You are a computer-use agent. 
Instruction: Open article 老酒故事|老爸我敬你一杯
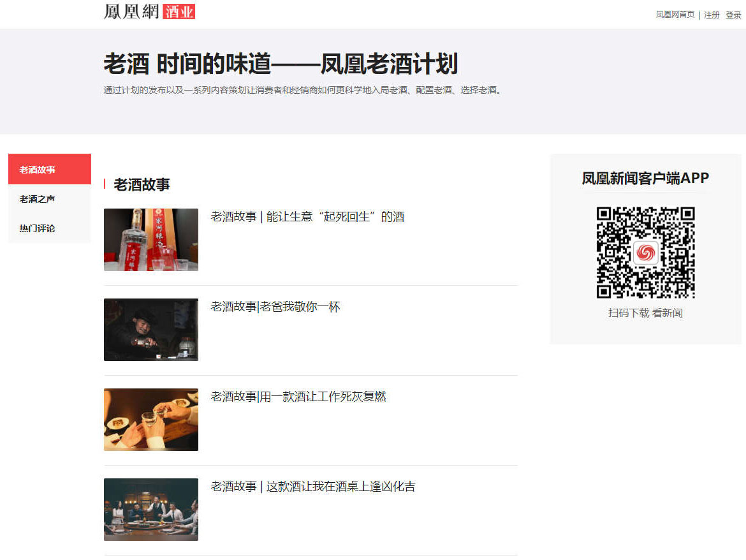click(x=275, y=306)
